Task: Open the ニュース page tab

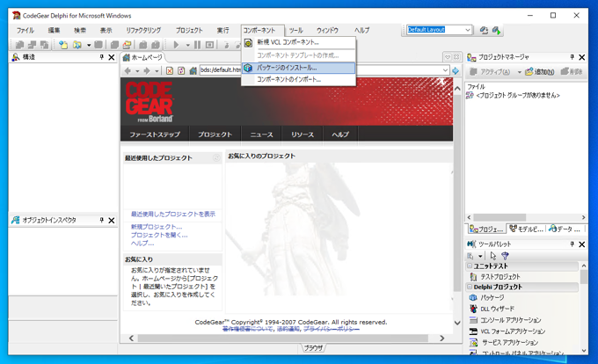Action: 261,135
